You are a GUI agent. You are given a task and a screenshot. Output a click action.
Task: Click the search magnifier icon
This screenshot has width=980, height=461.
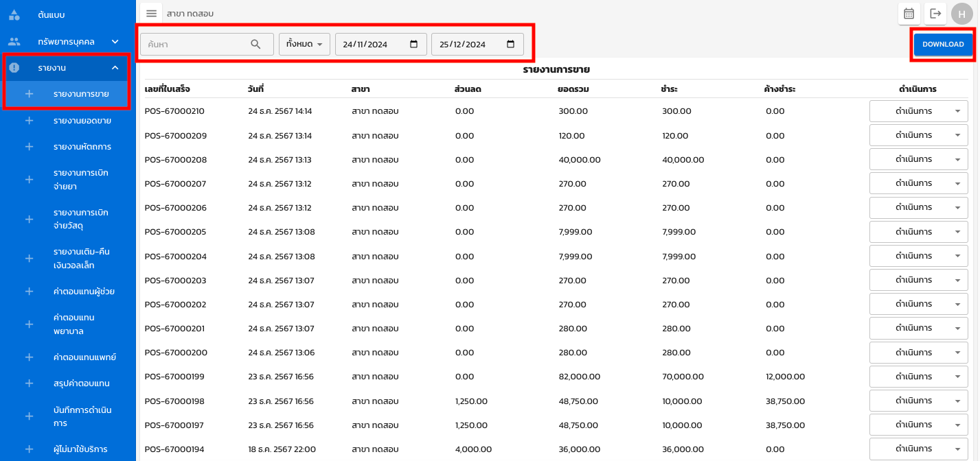pyautogui.click(x=255, y=45)
